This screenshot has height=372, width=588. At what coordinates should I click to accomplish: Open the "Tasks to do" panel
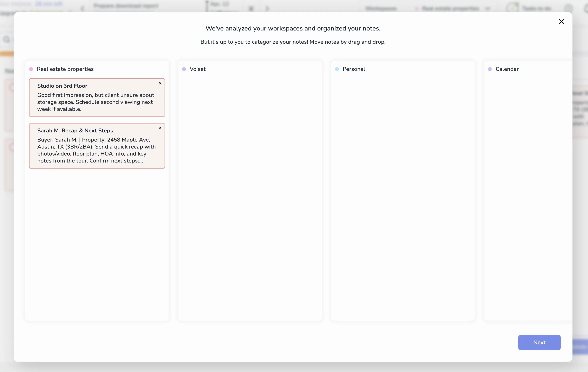[x=537, y=8]
